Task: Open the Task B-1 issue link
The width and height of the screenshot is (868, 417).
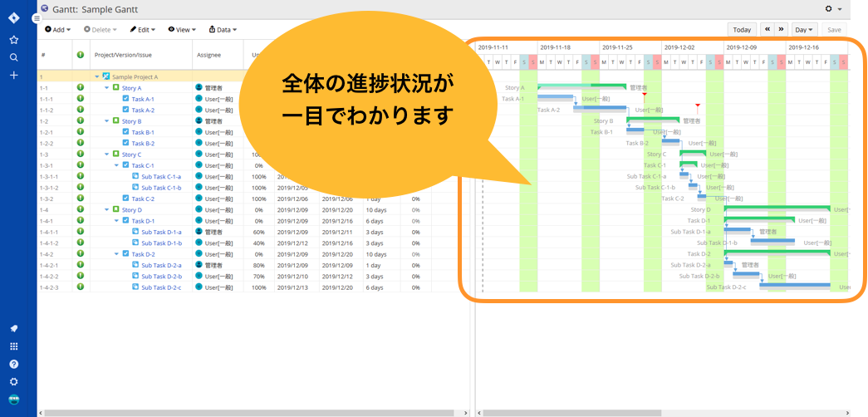Action: click(x=143, y=132)
